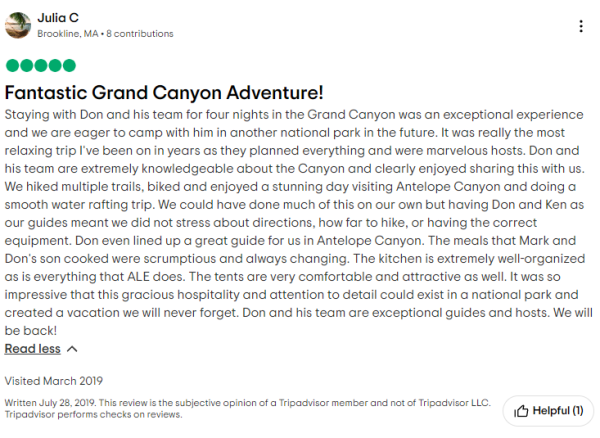Click the thumbs-up icon in Helpful button
This screenshot has height=438, width=600.
520,411
